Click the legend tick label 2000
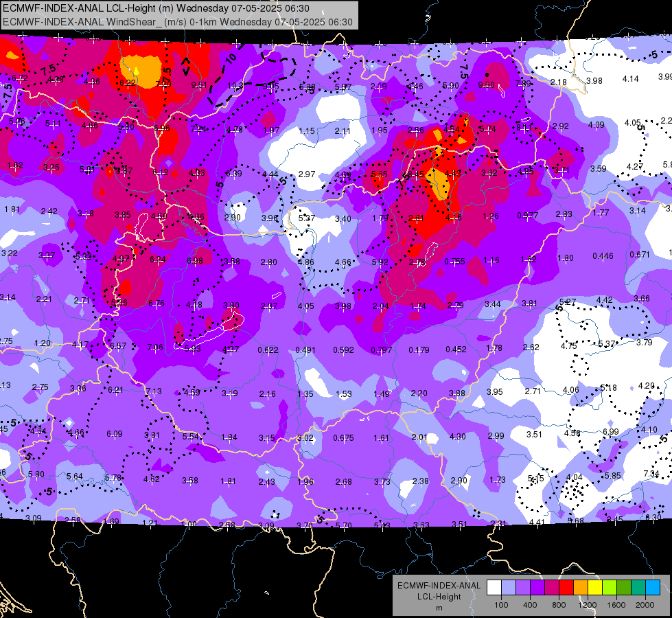672x618 pixels. pyautogui.click(x=645, y=605)
